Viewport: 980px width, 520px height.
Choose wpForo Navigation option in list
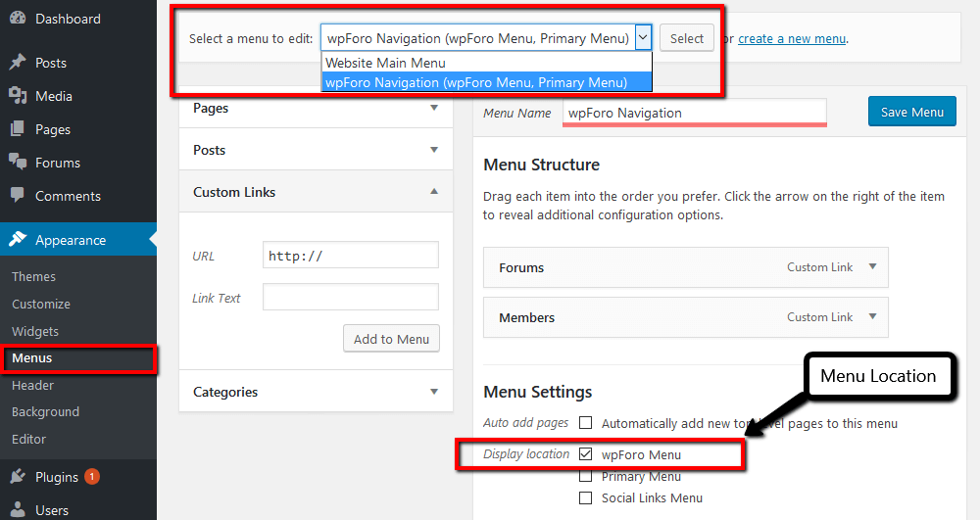(487, 82)
